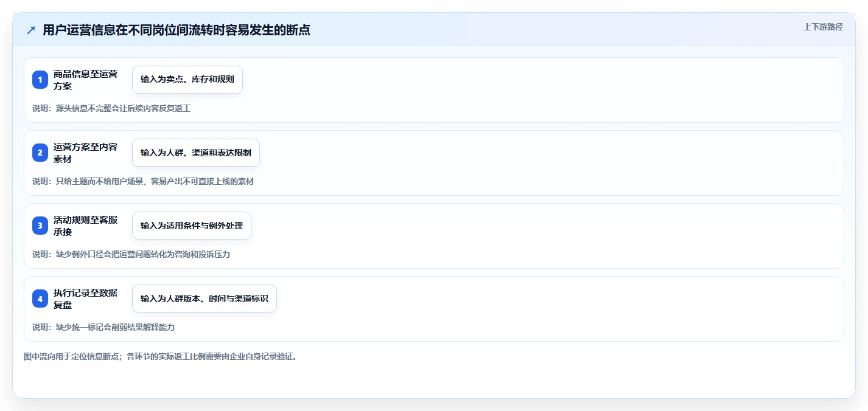Select the step title 执行记录至数据复盘
The width and height of the screenshot is (868, 411).
(85, 299)
